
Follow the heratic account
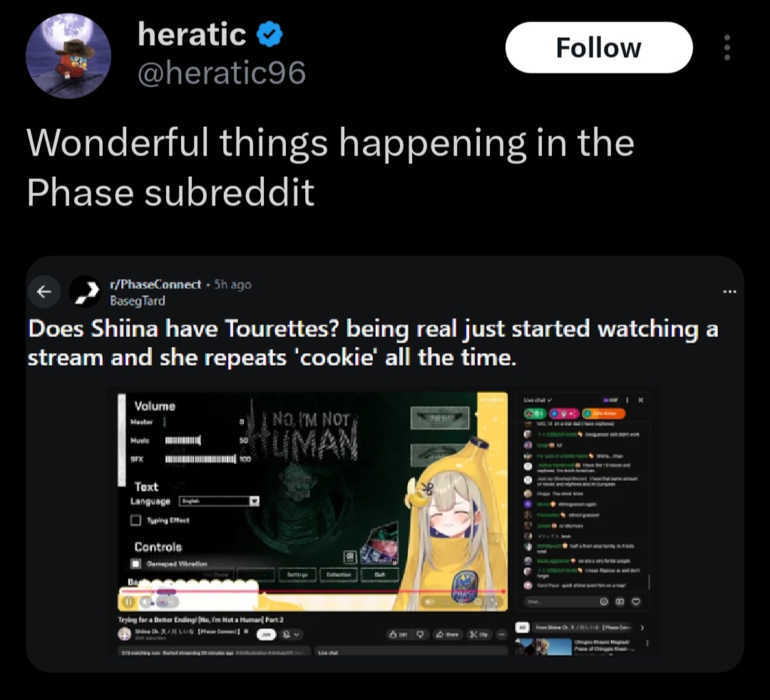(599, 48)
